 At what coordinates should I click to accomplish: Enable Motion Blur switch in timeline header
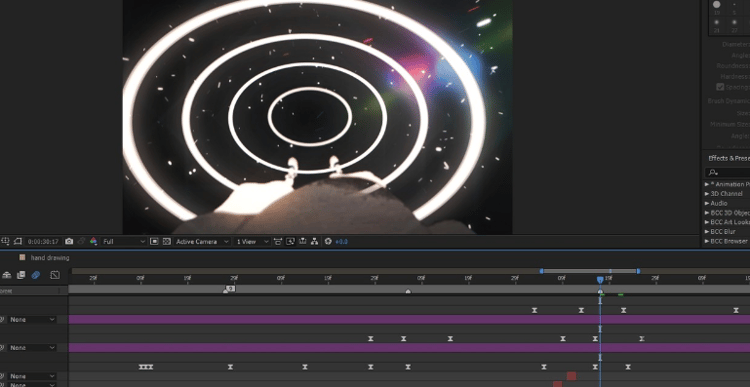[36, 275]
